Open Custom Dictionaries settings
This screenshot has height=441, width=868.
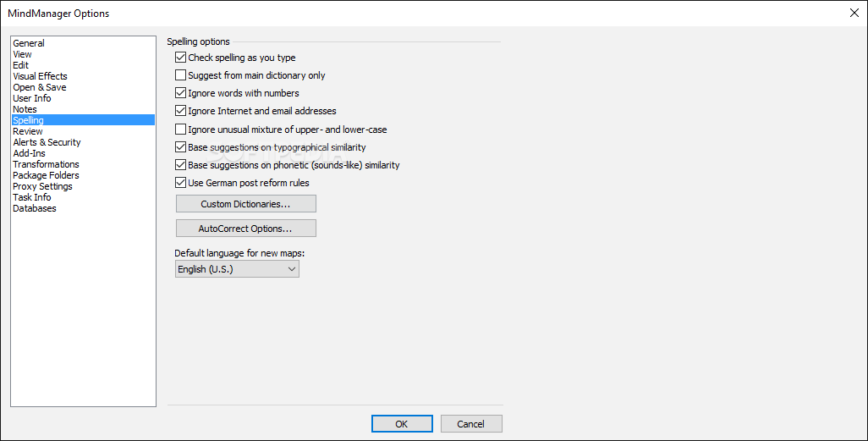[x=245, y=204]
